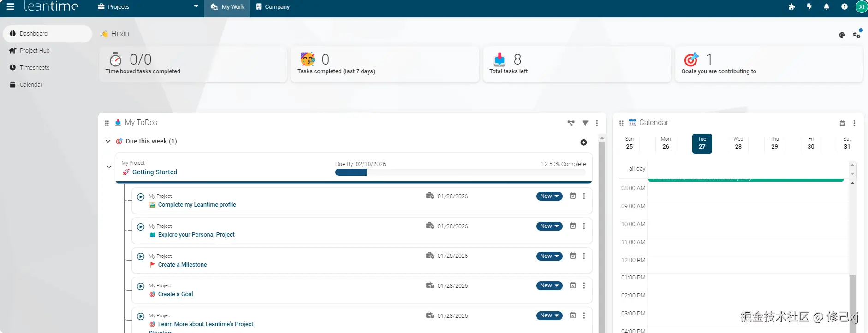Open the lightning bolt quick menu
This screenshot has width=868, height=333.
[x=809, y=7]
